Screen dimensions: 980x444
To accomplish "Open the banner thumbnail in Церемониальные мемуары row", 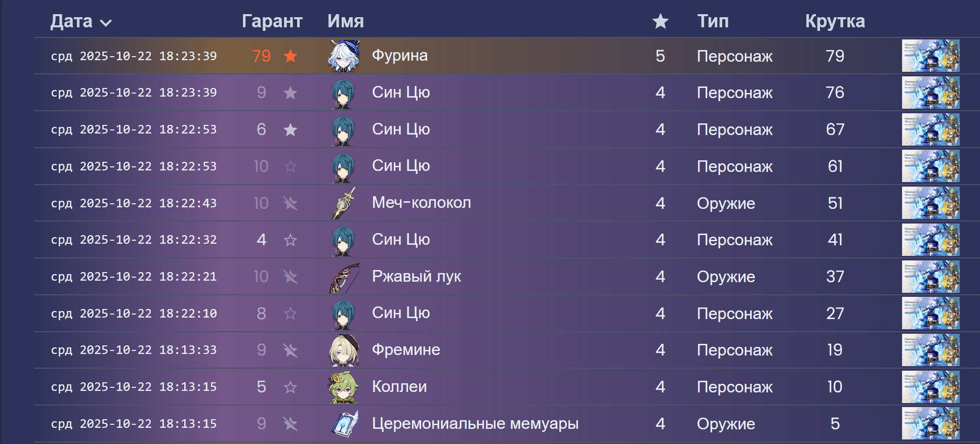I will click(930, 424).
